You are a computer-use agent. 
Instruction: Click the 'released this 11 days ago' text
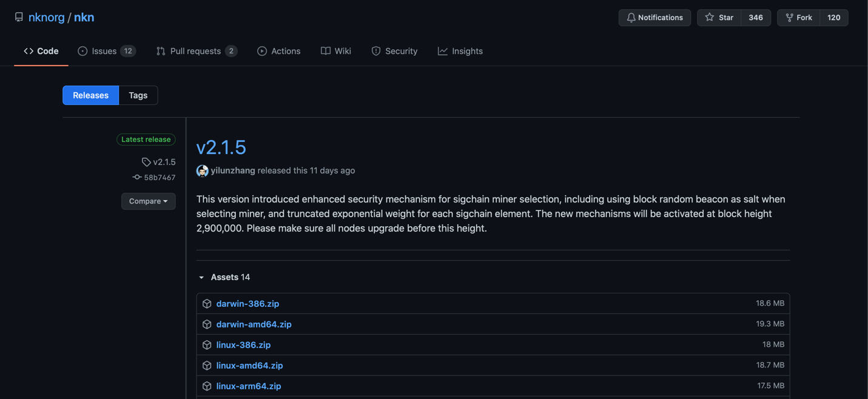(306, 170)
